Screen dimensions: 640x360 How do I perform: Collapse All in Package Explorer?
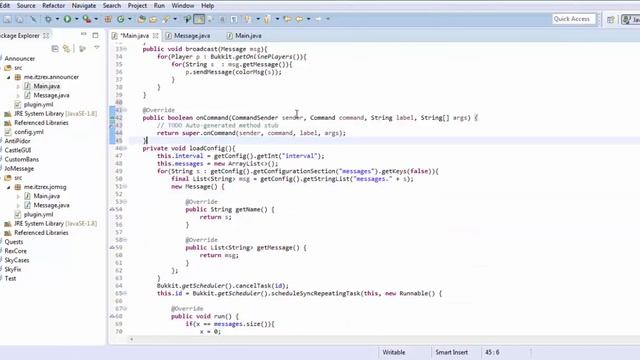point(55,49)
